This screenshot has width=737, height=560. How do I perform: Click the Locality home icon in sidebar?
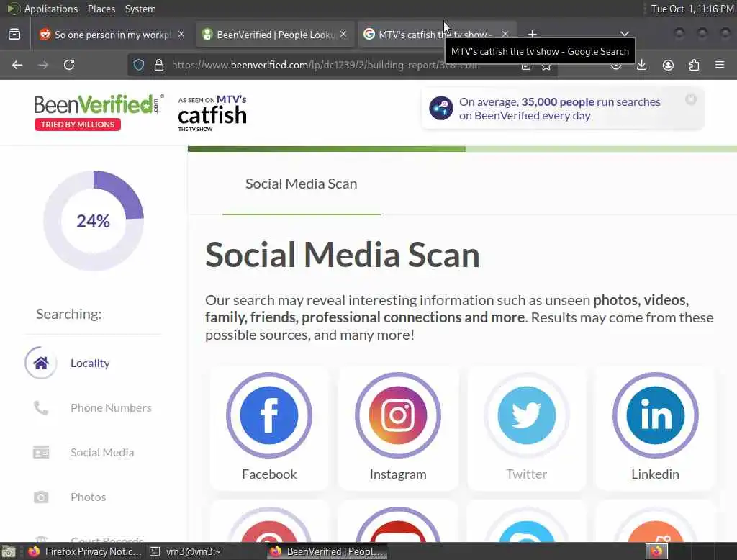tap(41, 363)
